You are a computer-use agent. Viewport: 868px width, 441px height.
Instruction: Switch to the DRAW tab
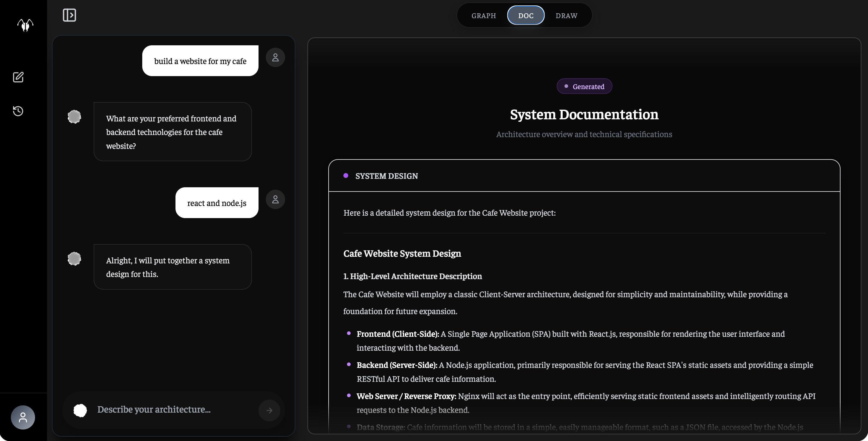coord(566,15)
